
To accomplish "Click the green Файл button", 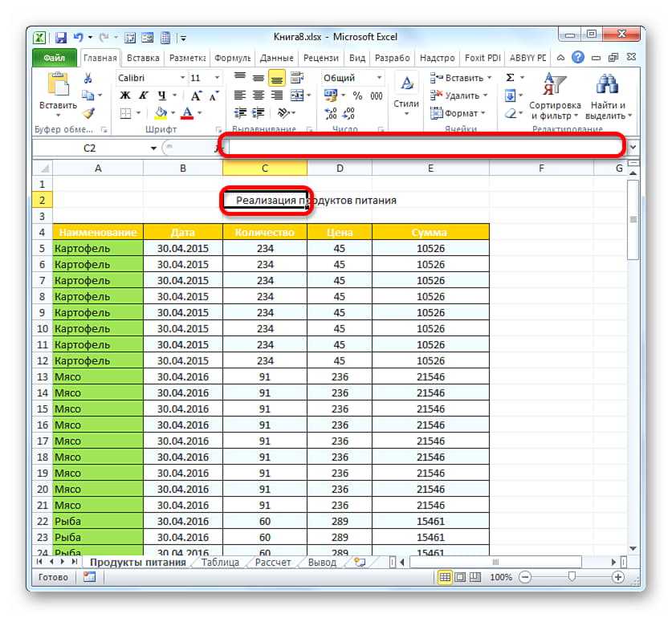I will pos(54,58).
